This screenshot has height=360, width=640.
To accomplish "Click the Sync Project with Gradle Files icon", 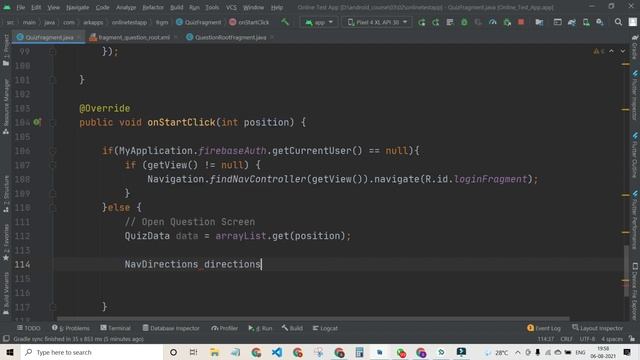I will [571, 22].
